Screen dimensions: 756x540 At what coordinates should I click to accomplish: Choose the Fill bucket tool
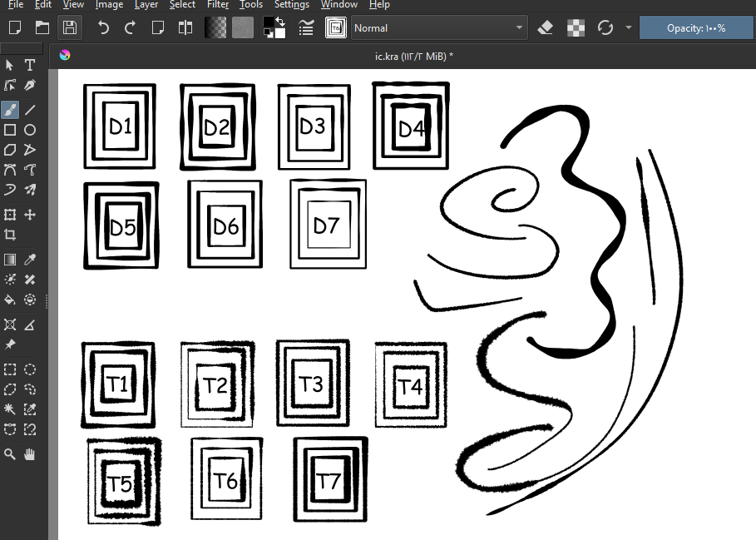tap(10, 300)
